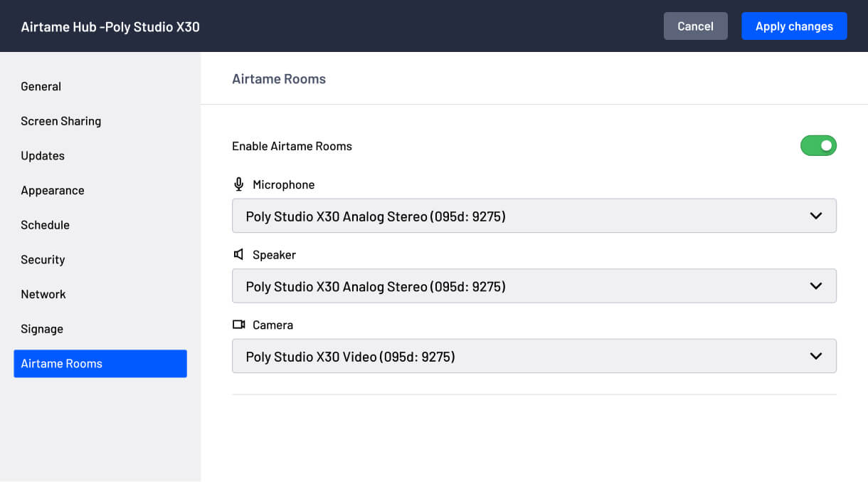
Task: Select Airtame Rooms sidebar item
Action: point(100,363)
